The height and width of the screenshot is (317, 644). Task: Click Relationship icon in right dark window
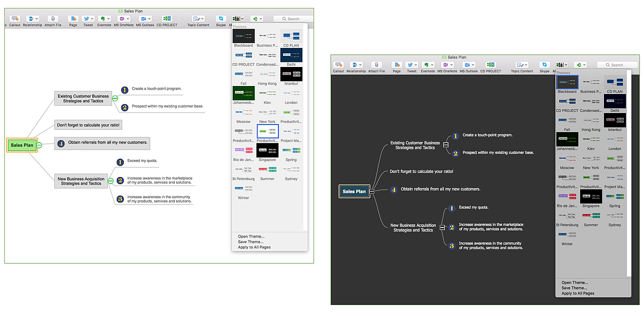click(356, 65)
